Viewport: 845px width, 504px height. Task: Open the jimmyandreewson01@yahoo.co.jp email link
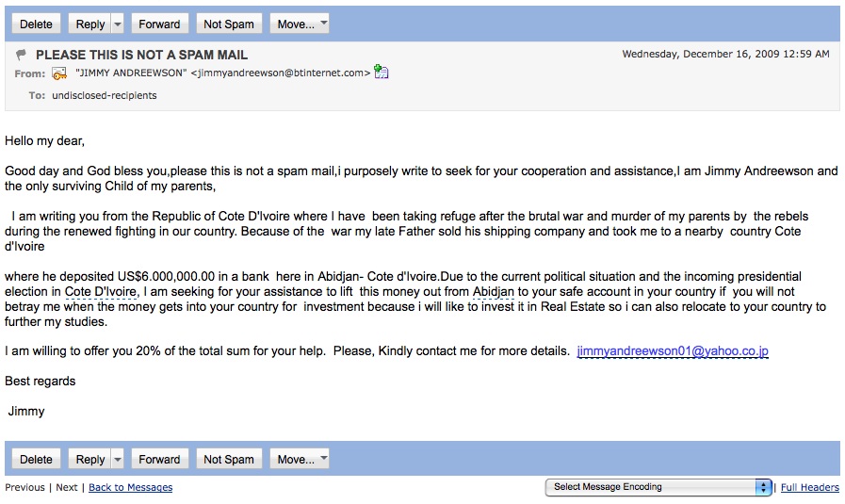click(673, 350)
